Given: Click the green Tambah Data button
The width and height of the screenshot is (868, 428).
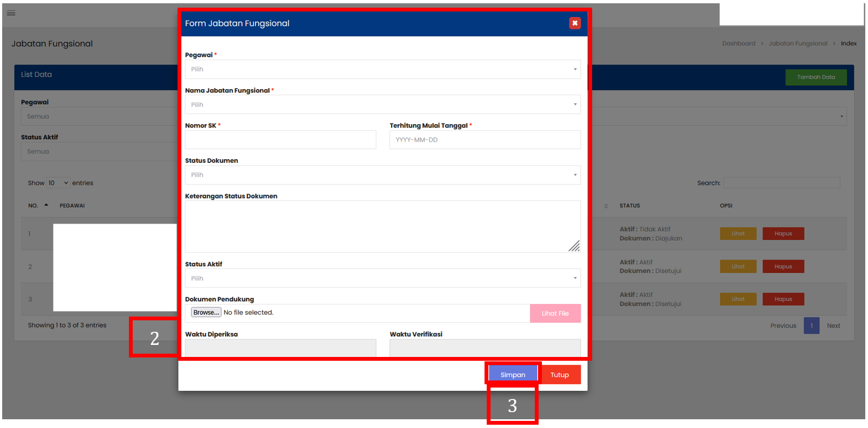Looking at the screenshot, I should 816,77.
